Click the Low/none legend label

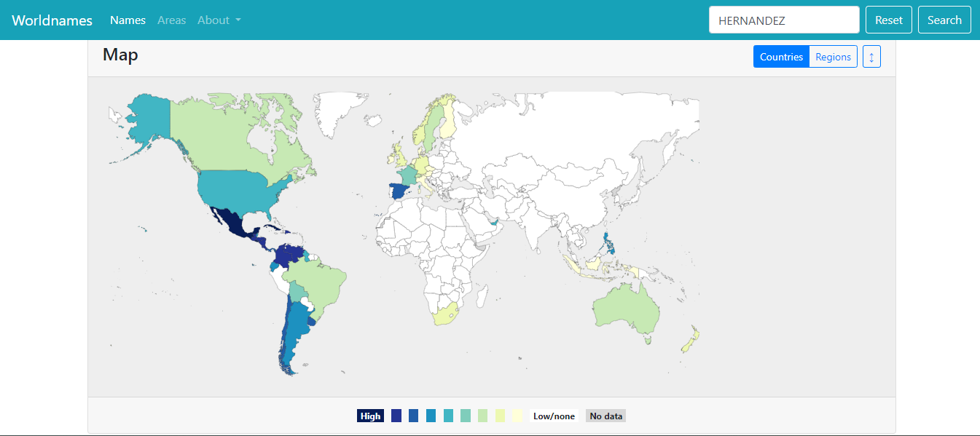click(554, 416)
